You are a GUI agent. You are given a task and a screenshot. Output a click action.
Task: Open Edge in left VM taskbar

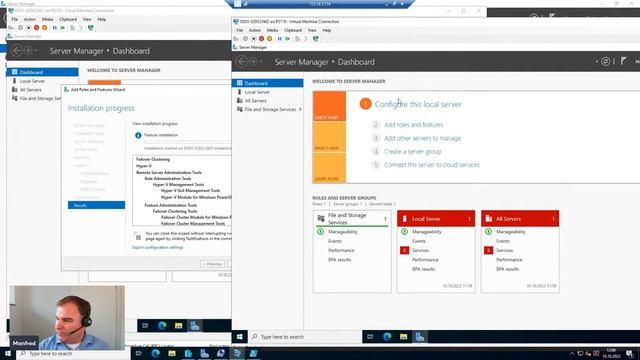click(x=162, y=325)
